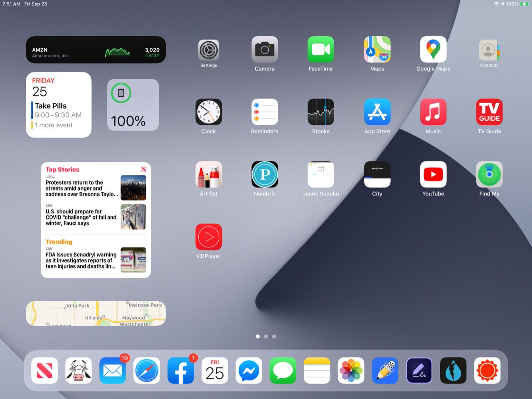532x399 pixels.
Task: Open the Settings app
Action: 209,50
